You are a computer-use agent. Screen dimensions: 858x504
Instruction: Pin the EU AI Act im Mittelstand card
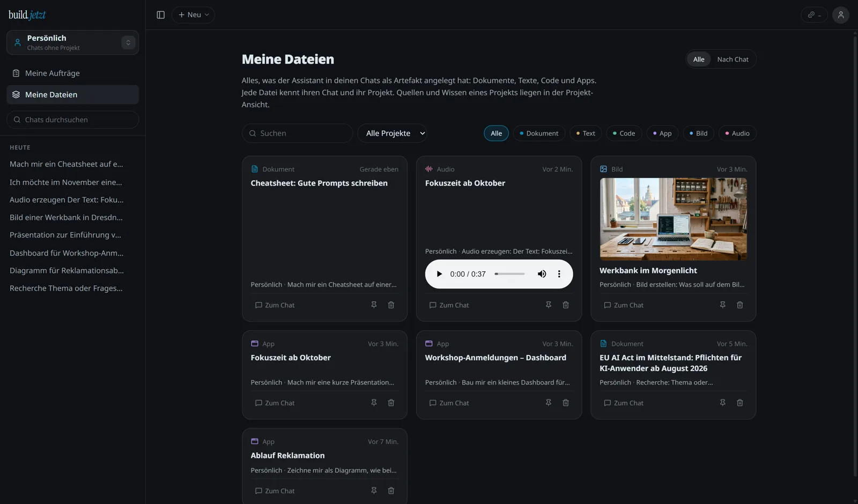(722, 403)
